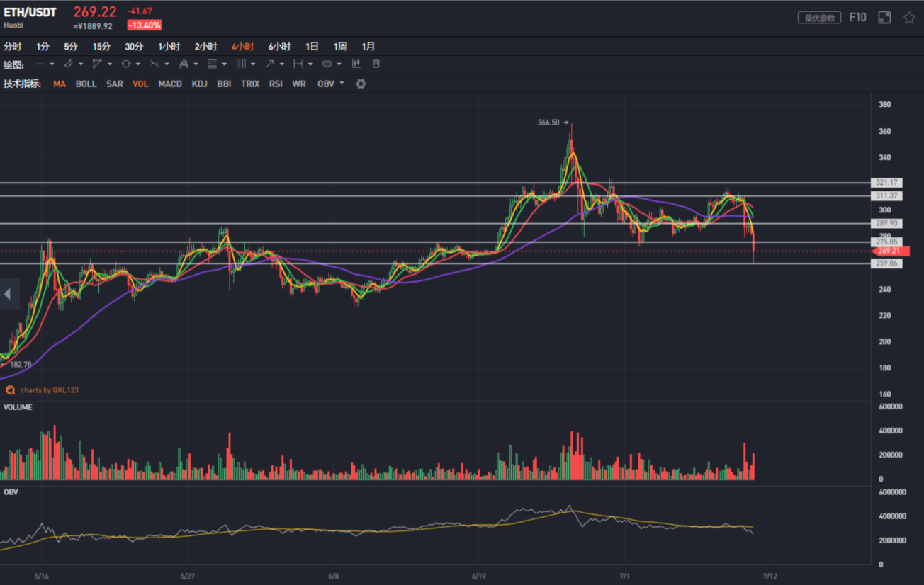Switch to 2小时 timeframe
This screenshot has height=585, width=924.
pyautogui.click(x=205, y=47)
